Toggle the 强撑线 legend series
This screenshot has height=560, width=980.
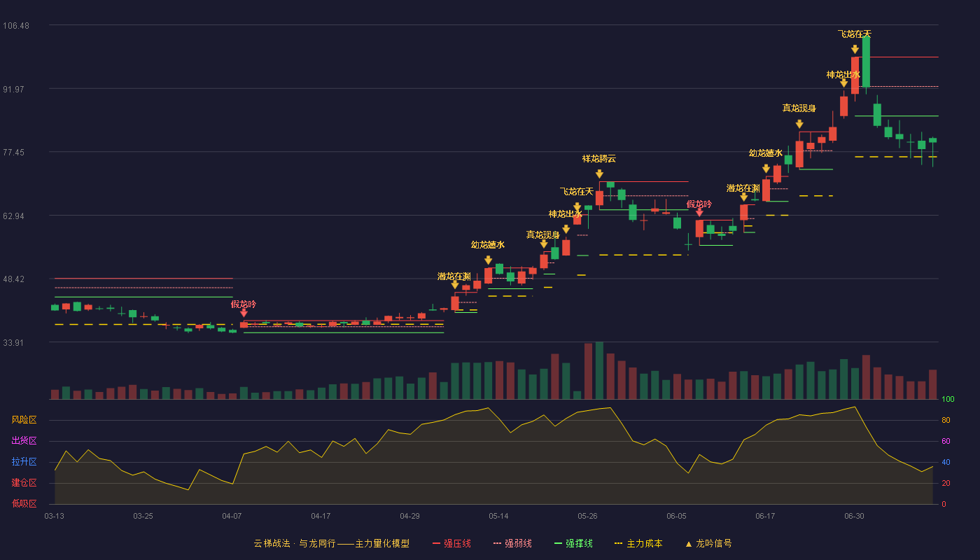[x=573, y=543]
